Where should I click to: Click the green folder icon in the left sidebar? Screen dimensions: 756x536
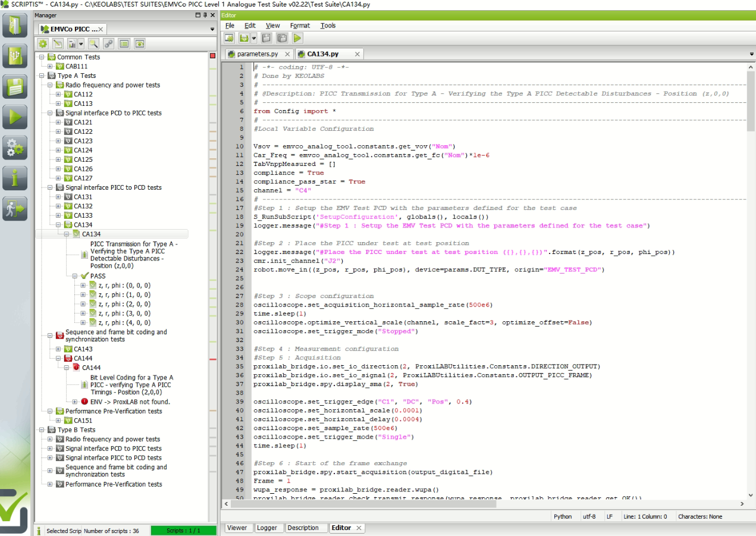click(x=15, y=25)
